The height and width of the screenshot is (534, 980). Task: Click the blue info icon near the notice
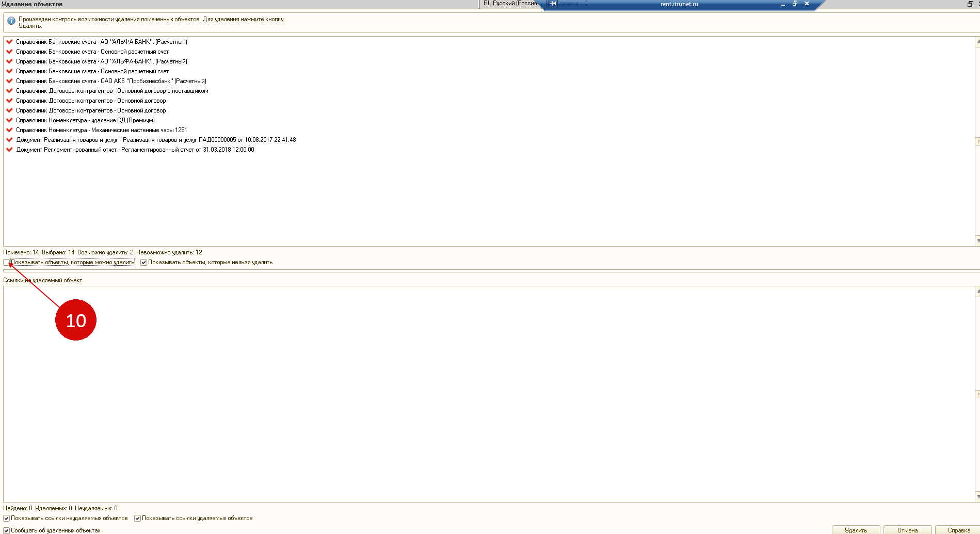tap(11, 21)
